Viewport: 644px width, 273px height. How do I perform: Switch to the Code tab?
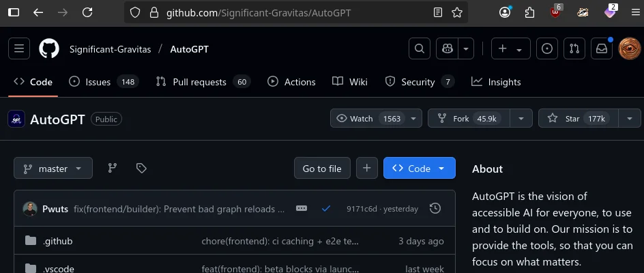[x=33, y=82]
